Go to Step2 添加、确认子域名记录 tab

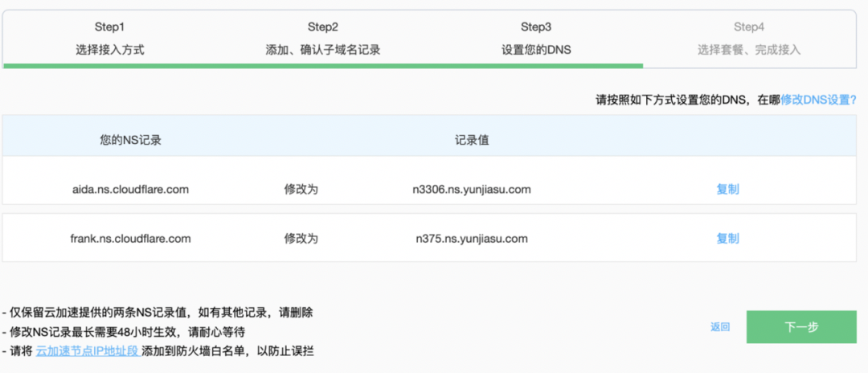click(323, 39)
